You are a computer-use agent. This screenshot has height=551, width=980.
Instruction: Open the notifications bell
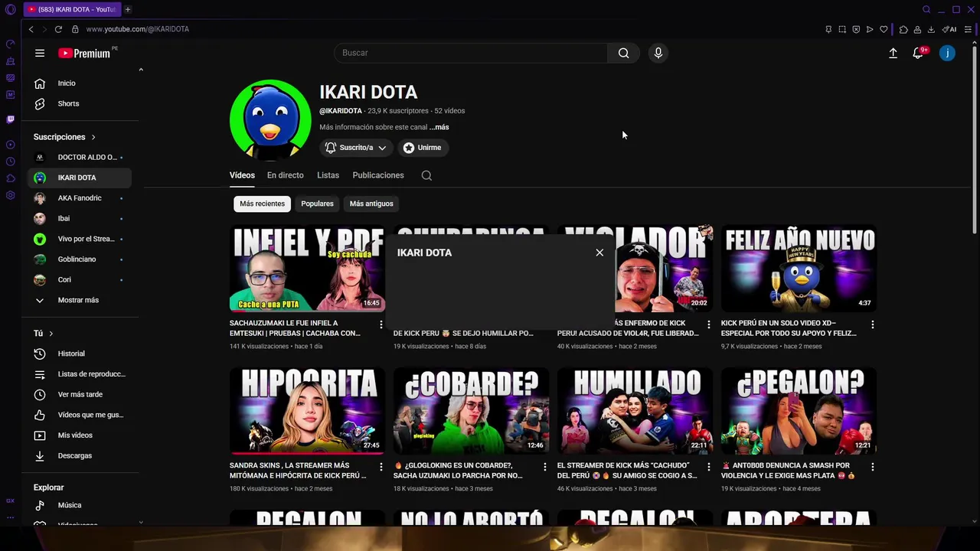[918, 53]
